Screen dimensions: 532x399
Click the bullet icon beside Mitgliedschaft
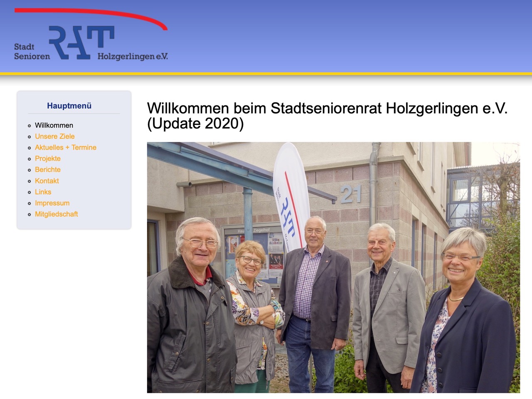(29, 215)
